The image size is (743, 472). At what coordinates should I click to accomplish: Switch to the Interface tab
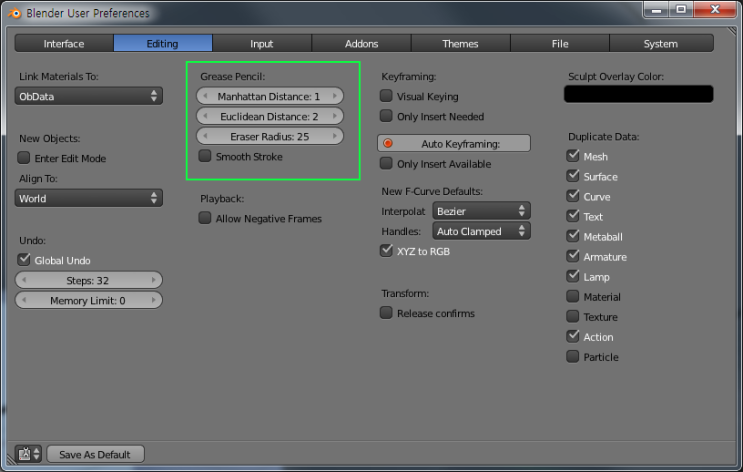[64, 44]
